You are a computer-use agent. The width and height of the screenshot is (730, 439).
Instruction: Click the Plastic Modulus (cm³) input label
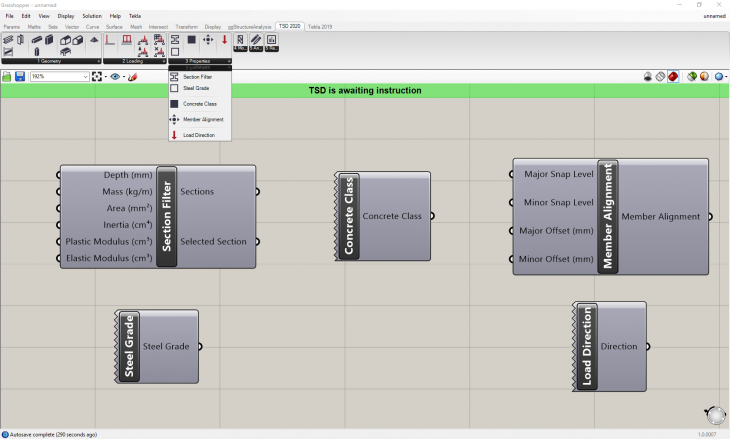(x=109, y=242)
